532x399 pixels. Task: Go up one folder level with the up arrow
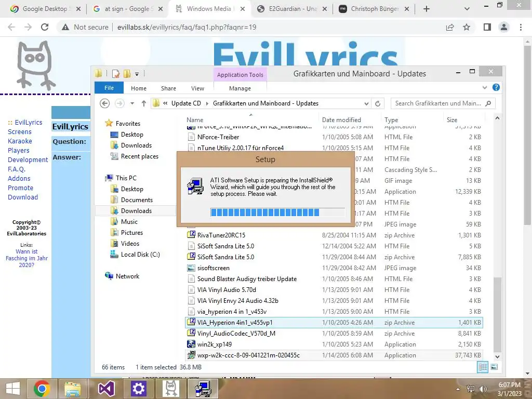[x=144, y=103]
